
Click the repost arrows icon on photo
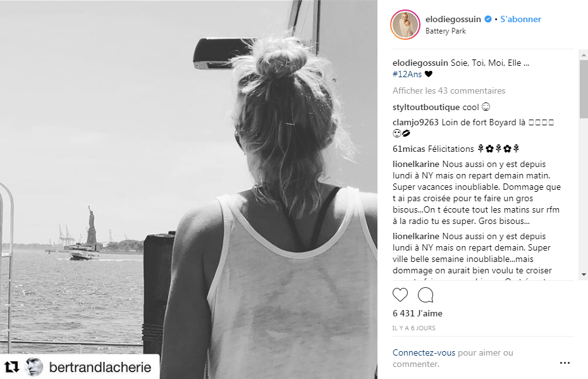(11, 366)
